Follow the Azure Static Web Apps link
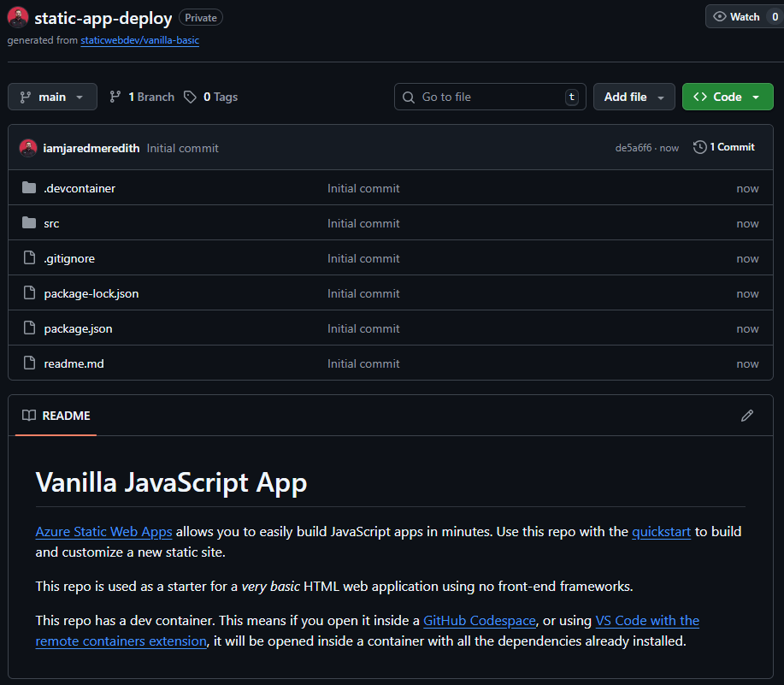 104,532
